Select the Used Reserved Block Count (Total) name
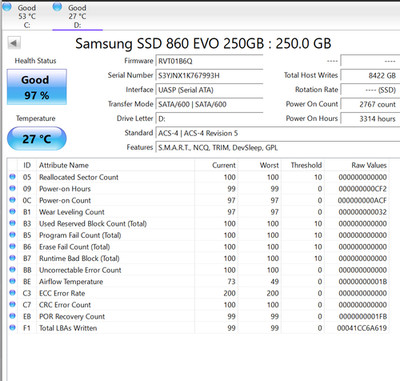 [x=93, y=224]
